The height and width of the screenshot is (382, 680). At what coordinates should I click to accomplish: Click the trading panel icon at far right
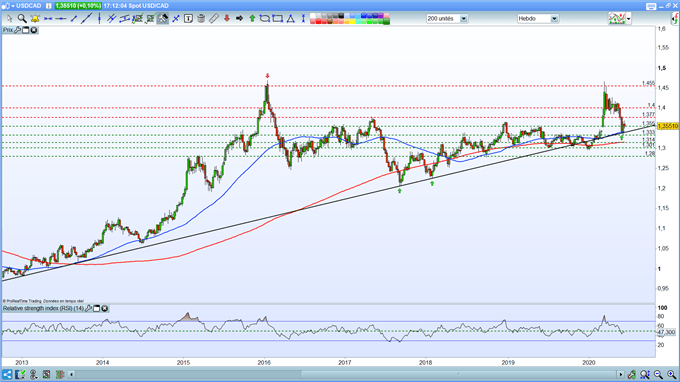click(674, 19)
